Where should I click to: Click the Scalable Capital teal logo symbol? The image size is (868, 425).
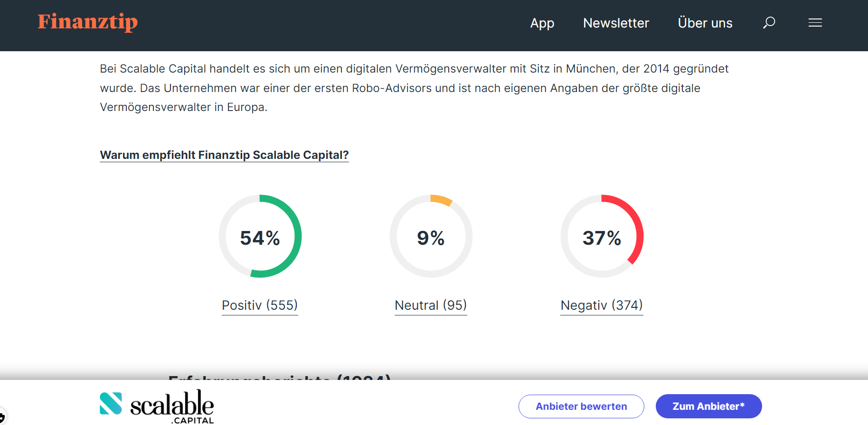click(111, 404)
